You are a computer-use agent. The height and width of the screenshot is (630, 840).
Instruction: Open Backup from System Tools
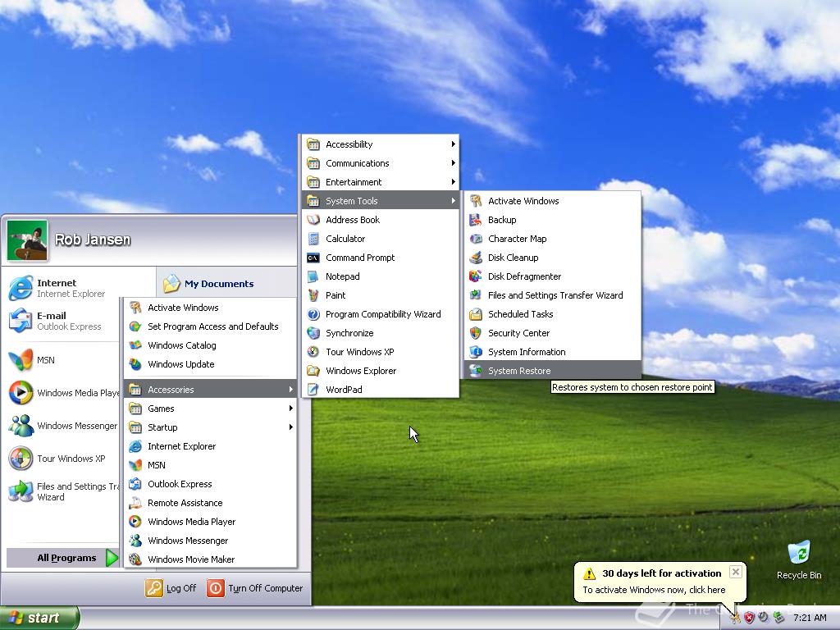[x=552, y=220]
